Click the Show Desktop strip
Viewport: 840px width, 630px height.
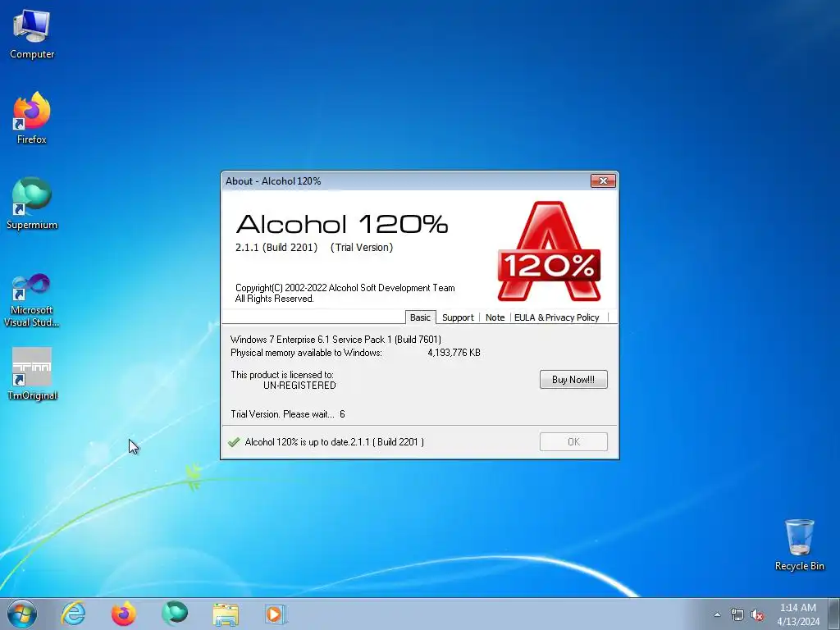point(834,614)
